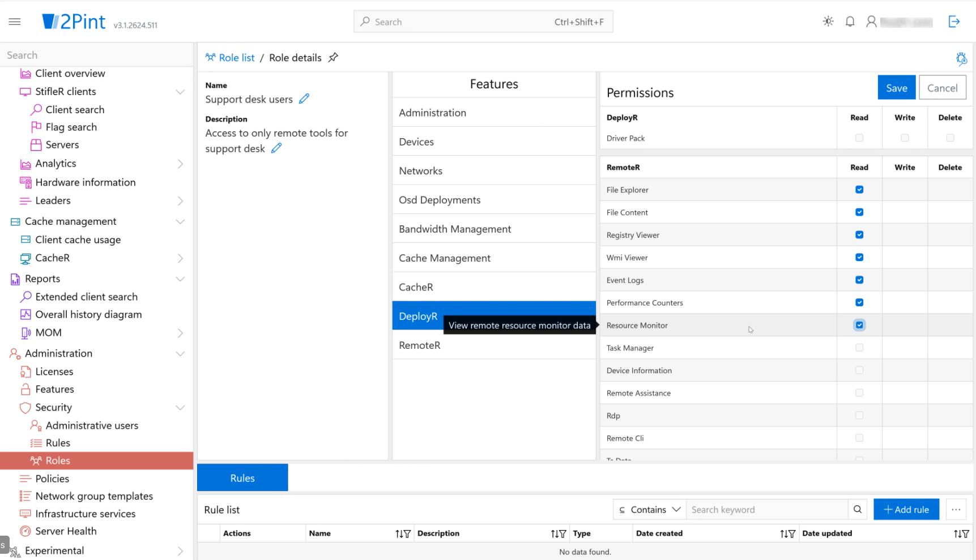The height and width of the screenshot is (560, 976).
Task: Uncheck File Explorer read permission
Action: [859, 190]
